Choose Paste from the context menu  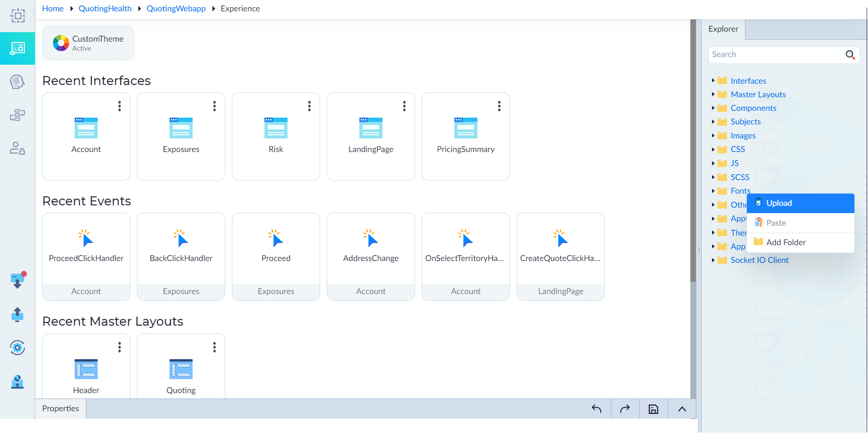click(801, 223)
